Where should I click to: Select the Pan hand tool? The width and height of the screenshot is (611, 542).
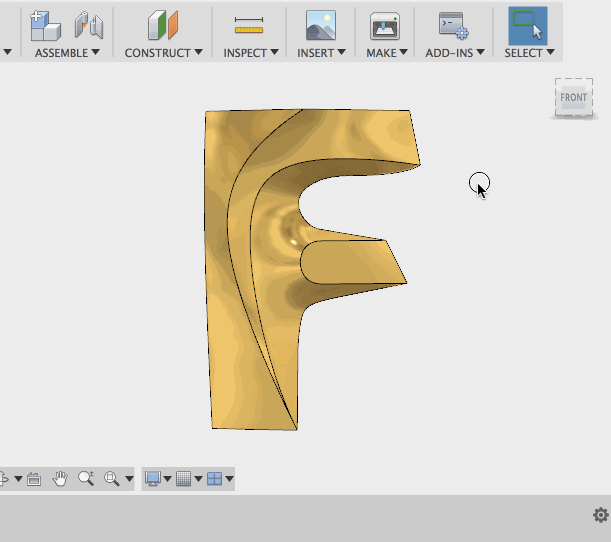point(60,479)
